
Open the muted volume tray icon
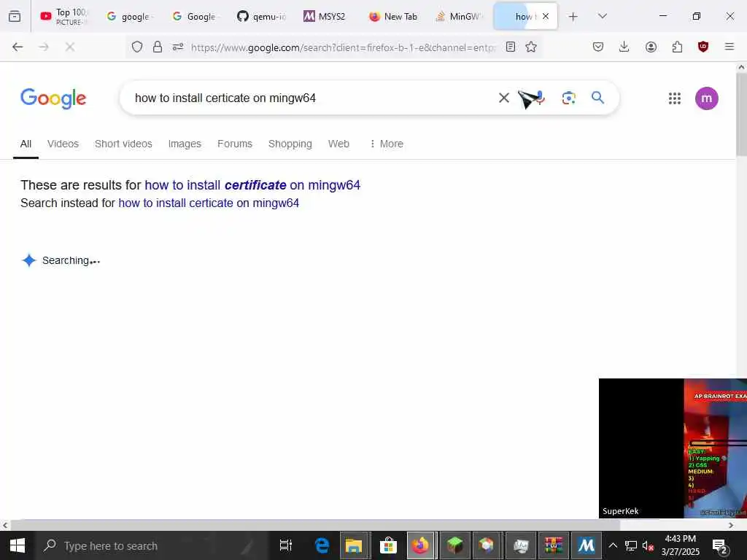[x=648, y=545]
